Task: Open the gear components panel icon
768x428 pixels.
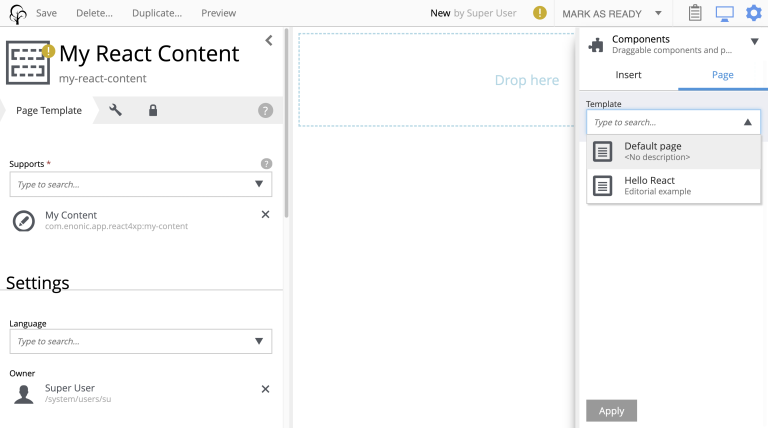Action: coord(753,13)
